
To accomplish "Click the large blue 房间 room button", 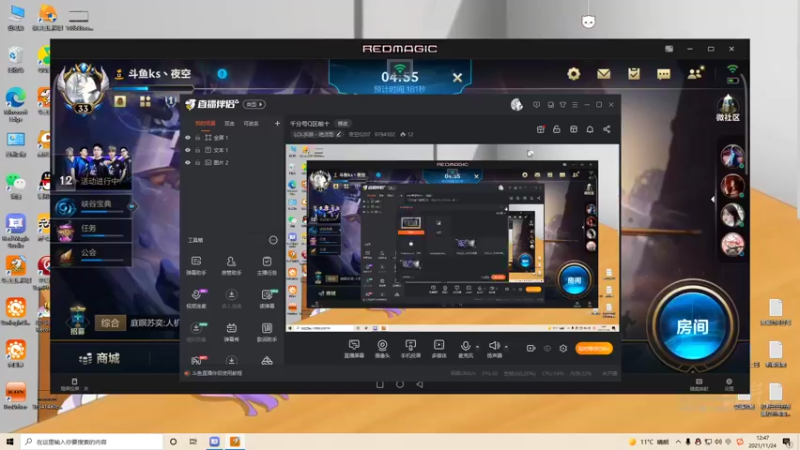I will click(692, 327).
